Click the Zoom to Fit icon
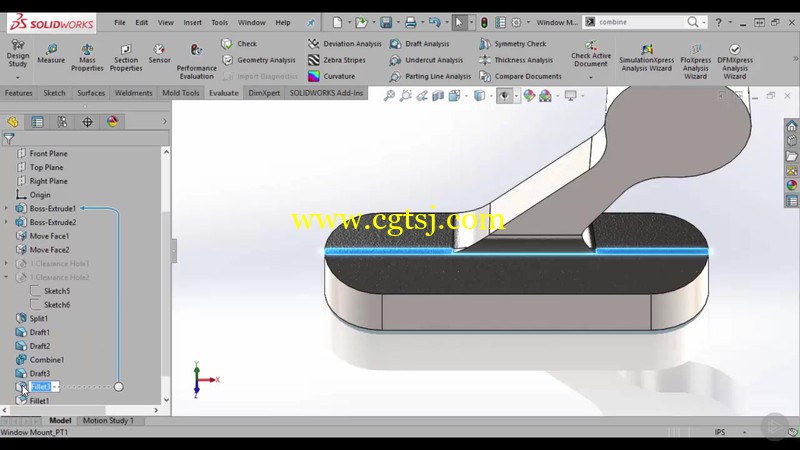The height and width of the screenshot is (450, 800). [389, 95]
